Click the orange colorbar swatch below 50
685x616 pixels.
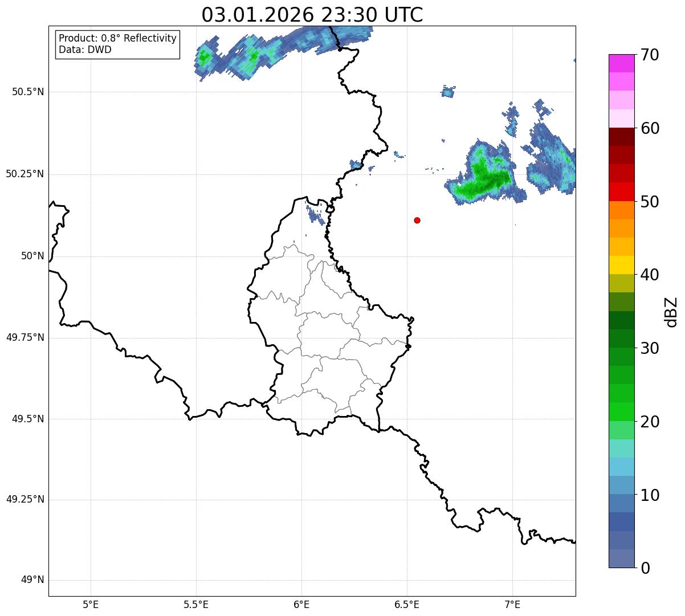pyautogui.click(x=621, y=210)
